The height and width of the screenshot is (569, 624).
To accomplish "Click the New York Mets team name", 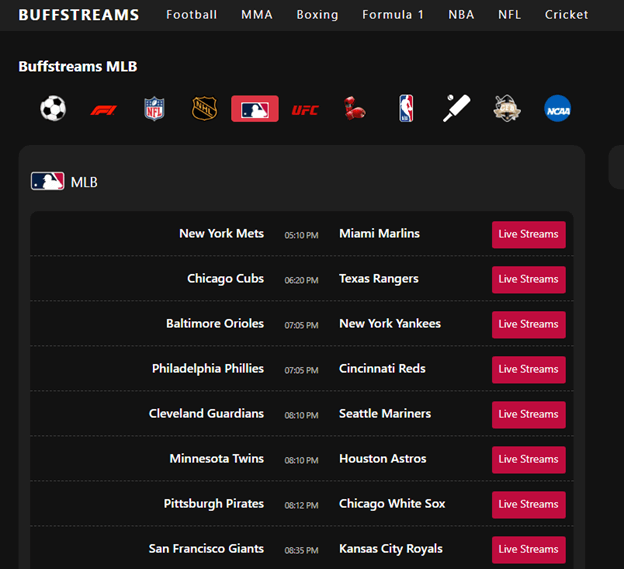I will coord(221,234).
